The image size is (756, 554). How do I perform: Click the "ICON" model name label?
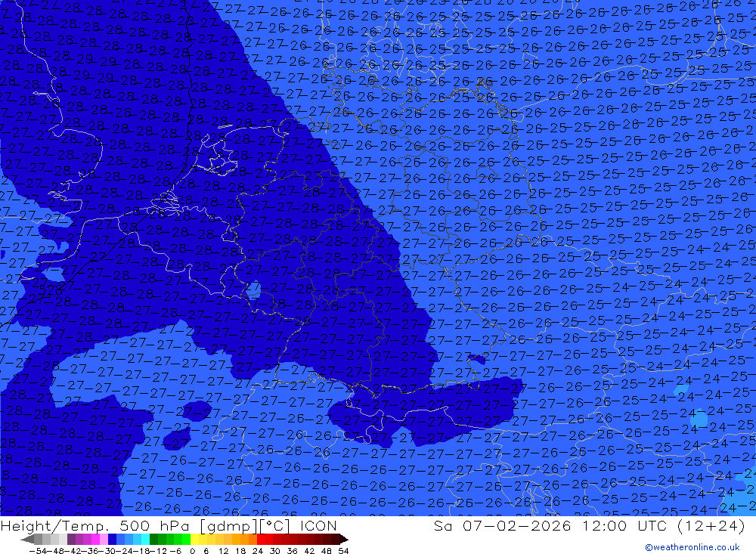pos(318,526)
